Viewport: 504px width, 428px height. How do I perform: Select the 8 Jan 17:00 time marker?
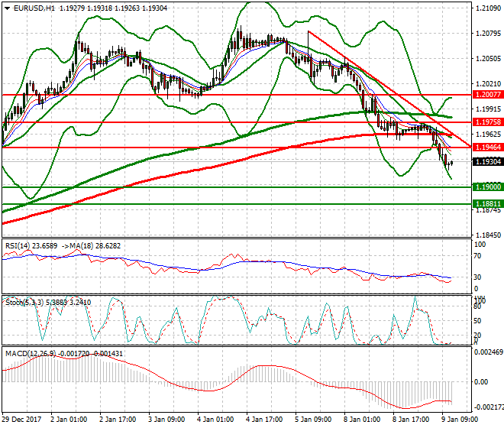(x=410, y=420)
